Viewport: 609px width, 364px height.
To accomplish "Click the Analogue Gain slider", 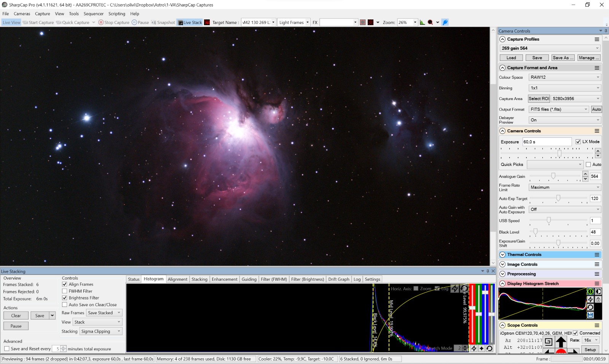I will pyautogui.click(x=553, y=176).
